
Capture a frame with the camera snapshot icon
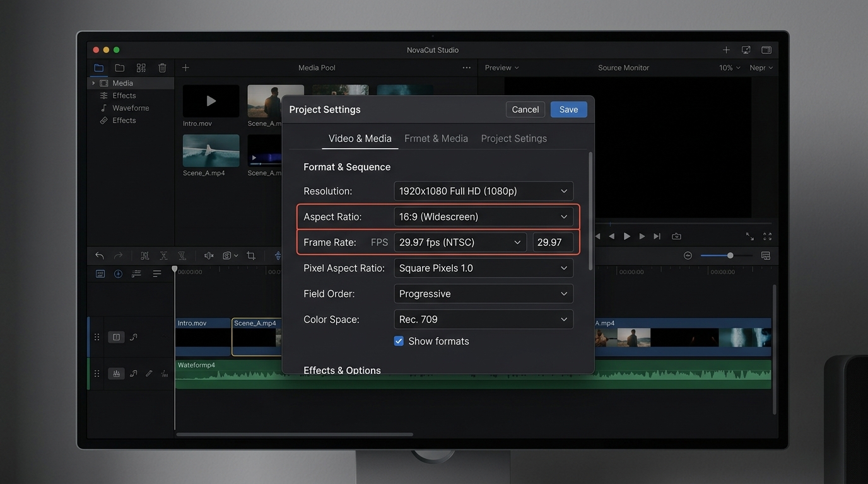[x=676, y=236]
